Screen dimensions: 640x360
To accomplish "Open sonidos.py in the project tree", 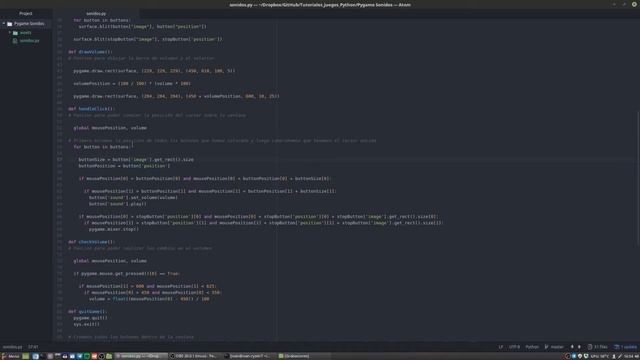I will coord(29,41).
